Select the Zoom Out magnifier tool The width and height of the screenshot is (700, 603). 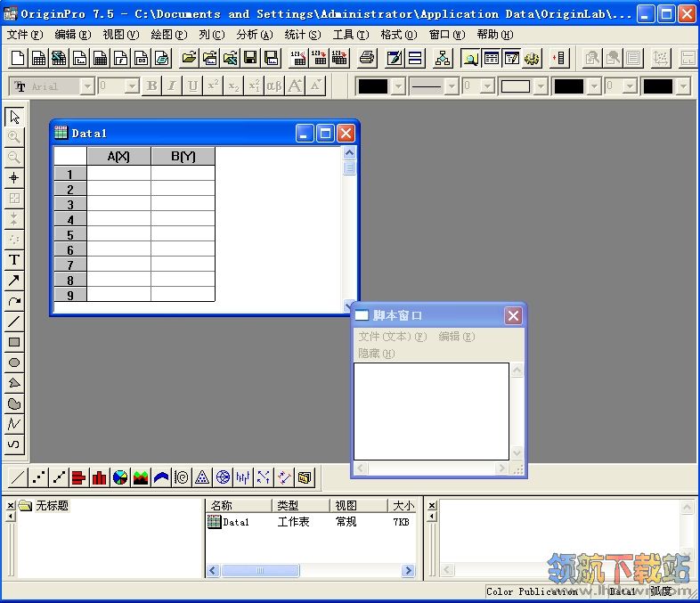pos(14,157)
